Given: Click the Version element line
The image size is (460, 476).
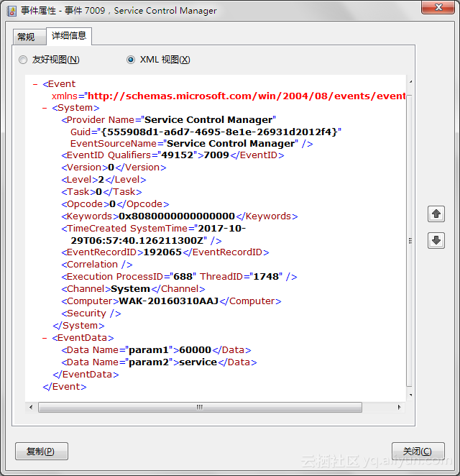Looking at the screenshot, I should (114, 168).
